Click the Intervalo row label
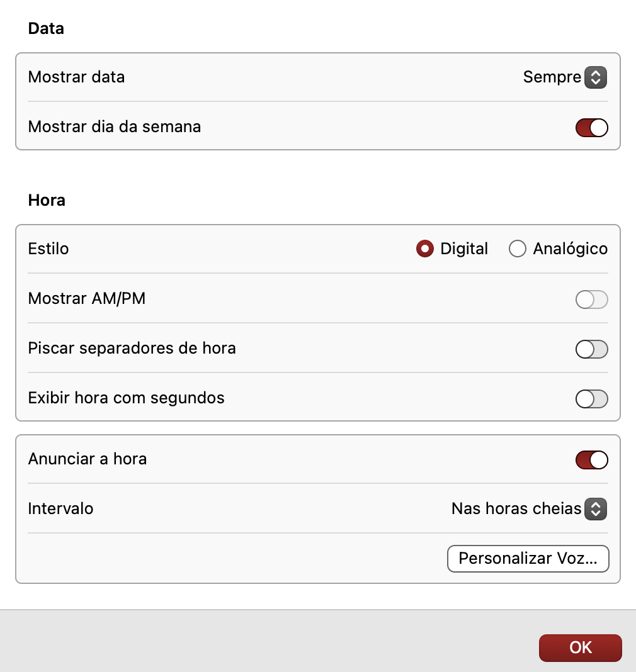This screenshot has width=636, height=672. [60, 508]
